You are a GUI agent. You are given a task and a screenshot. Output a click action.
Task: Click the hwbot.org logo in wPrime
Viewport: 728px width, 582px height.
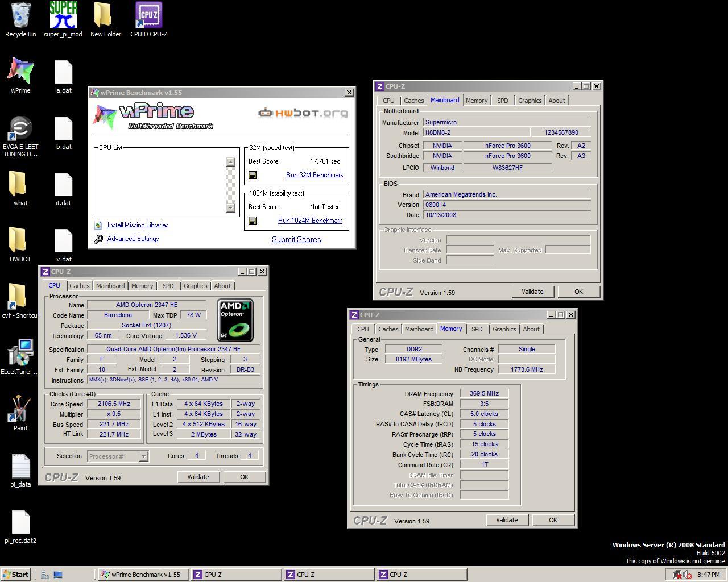[x=303, y=113]
